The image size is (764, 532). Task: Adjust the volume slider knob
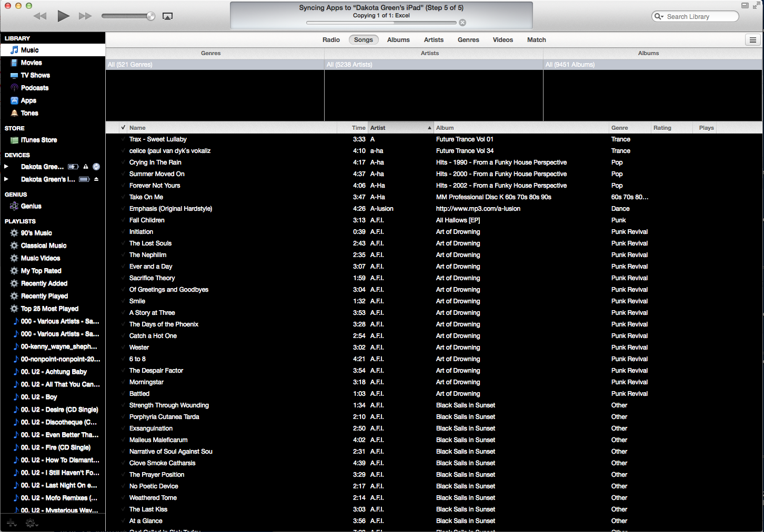(151, 16)
